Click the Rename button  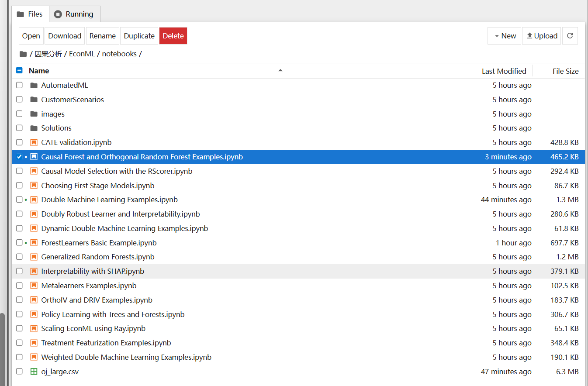(x=103, y=36)
